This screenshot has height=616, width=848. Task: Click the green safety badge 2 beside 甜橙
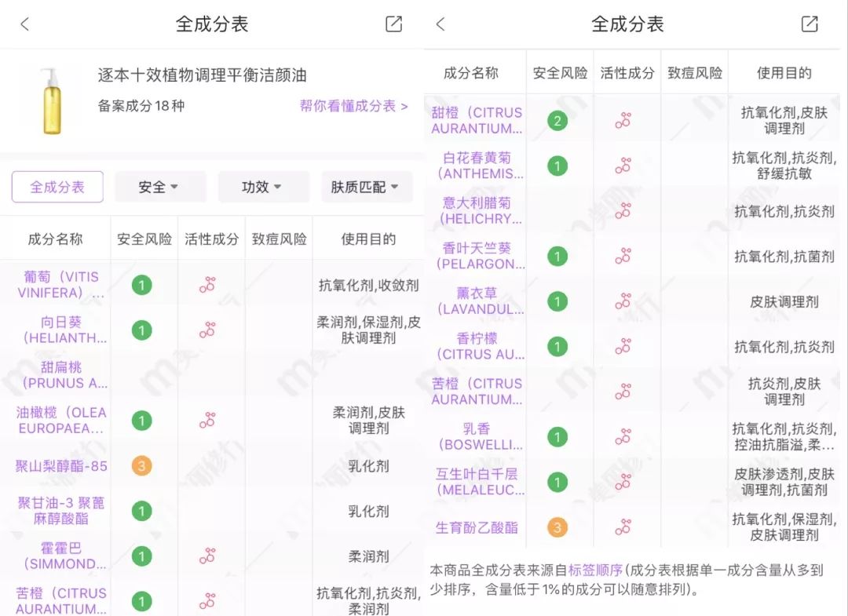click(x=559, y=120)
